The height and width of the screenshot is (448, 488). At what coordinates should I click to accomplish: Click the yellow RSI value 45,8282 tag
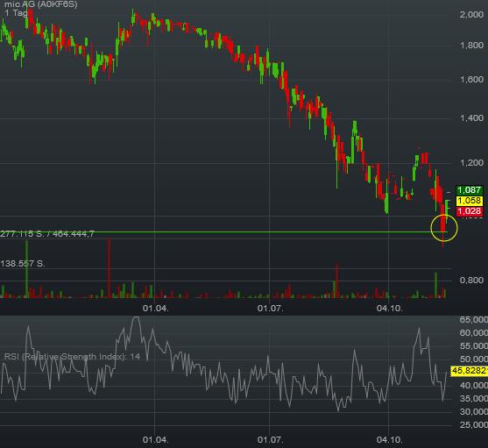(470, 371)
